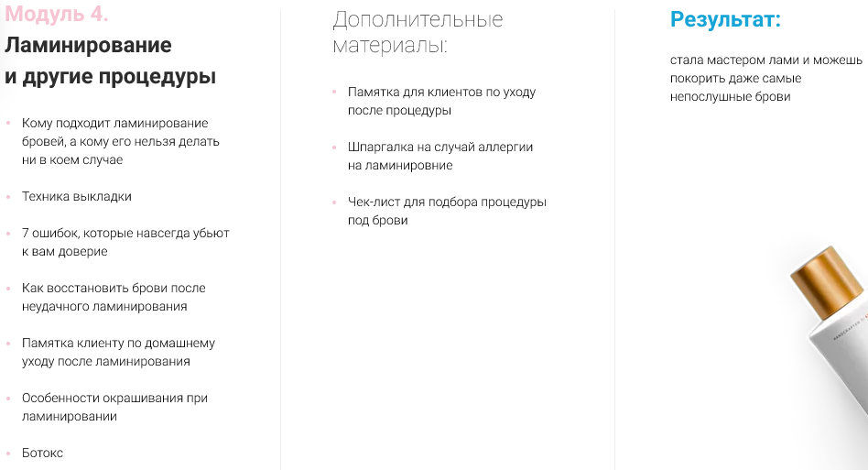Screen dimensions: 868x470
Task: Click the pink bullet beside "Техника выкладки"
Action: (x=8, y=196)
